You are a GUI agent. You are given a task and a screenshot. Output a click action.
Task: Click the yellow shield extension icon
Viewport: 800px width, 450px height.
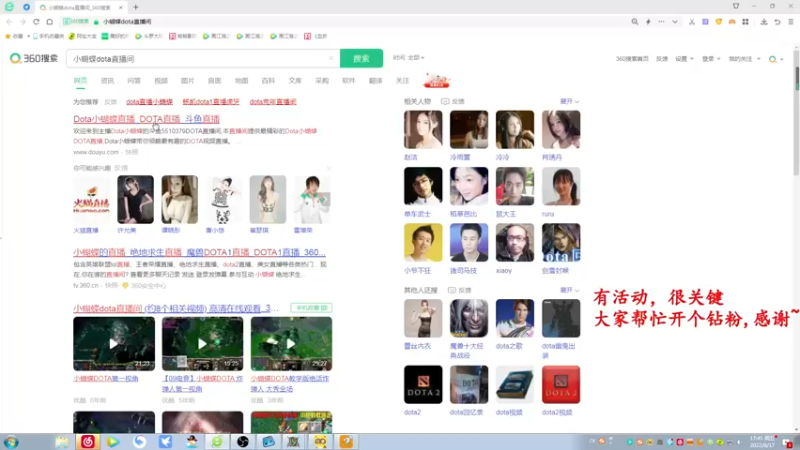tap(718, 22)
